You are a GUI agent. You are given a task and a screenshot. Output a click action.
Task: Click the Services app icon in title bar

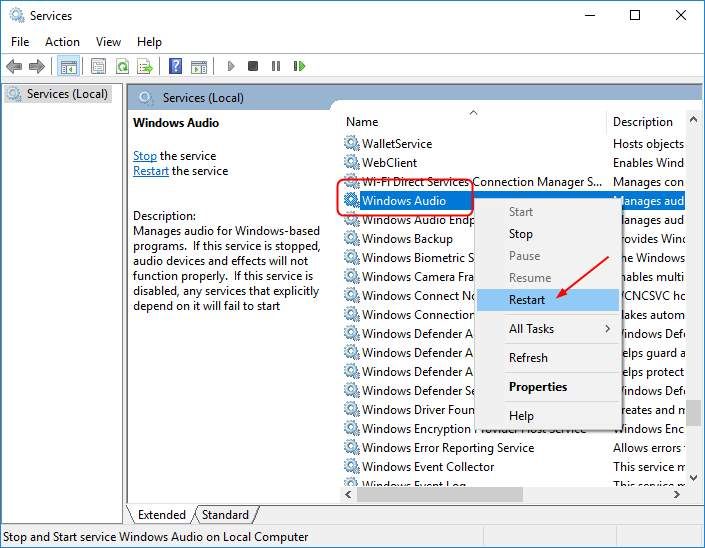pos(17,15)
